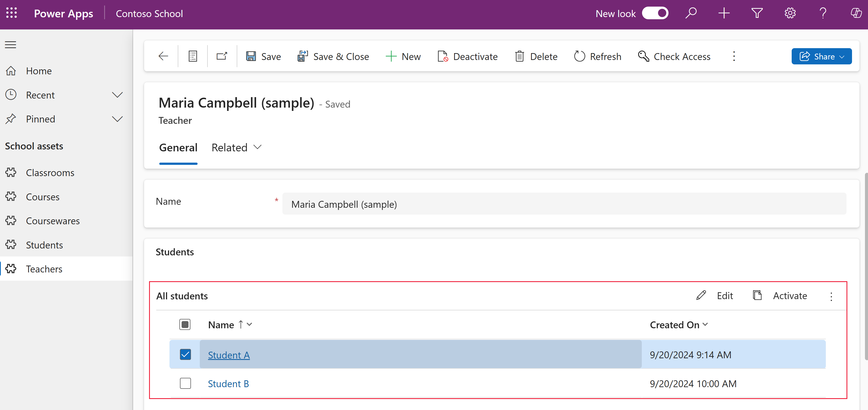The width and height of the screenshot is (868, 410).
Task: Switch to the General tab
Action: (x=178, y=147)
